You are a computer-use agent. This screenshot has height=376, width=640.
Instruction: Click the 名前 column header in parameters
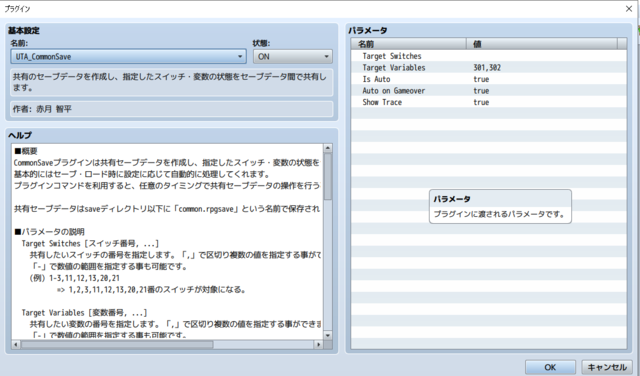pos(409,44)
